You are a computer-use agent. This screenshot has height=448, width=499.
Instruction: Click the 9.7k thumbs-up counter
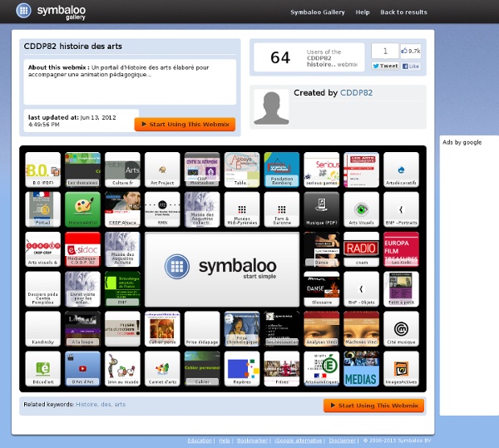pos(411,51)
